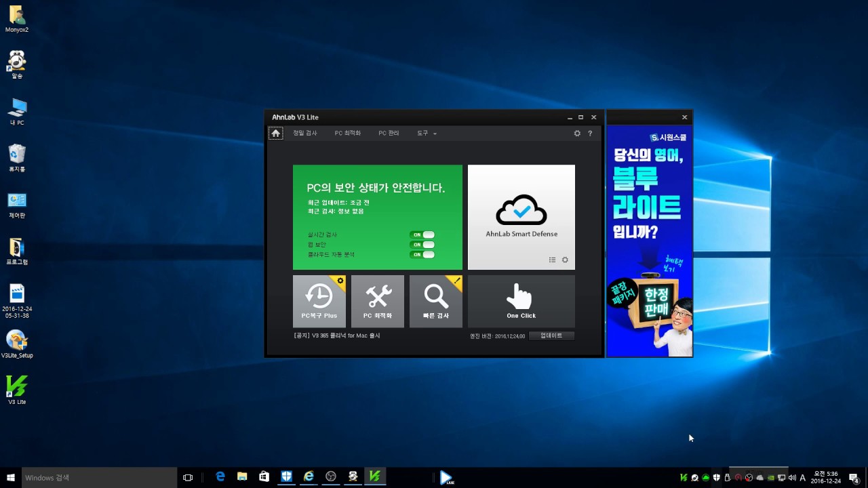This screenshot has width=868, height=488.
Task: Open the Store app in taskbar
Action: pos(264,477)
